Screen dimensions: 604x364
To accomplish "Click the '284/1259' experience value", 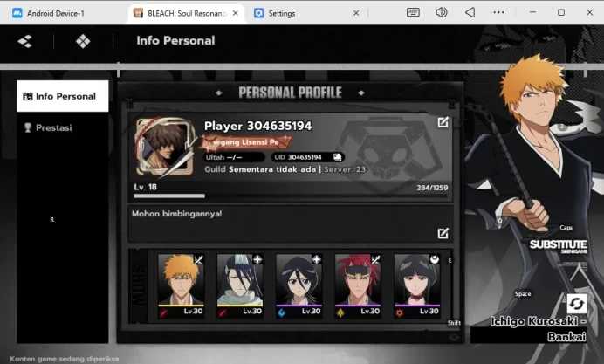I will 432,188.
